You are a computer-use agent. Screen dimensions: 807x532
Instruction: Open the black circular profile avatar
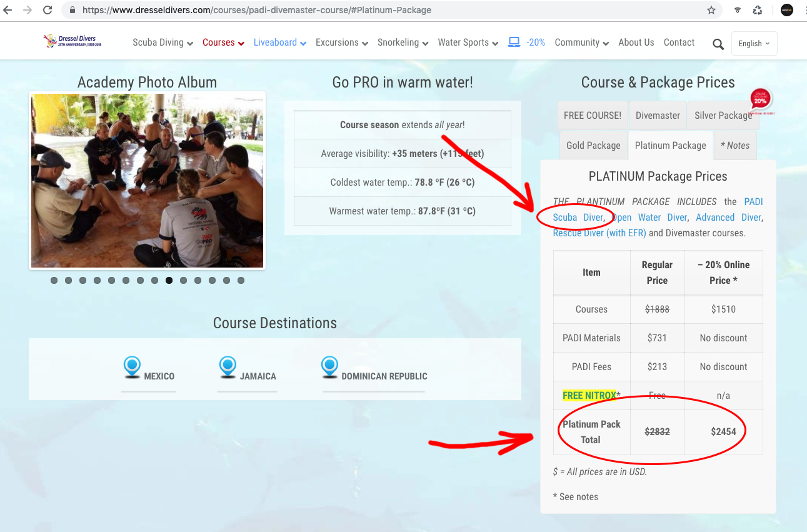pos(787,10)
